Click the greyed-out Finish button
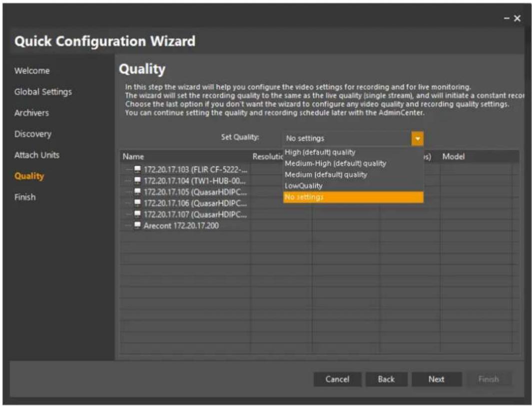 click(x=489, y=379)
